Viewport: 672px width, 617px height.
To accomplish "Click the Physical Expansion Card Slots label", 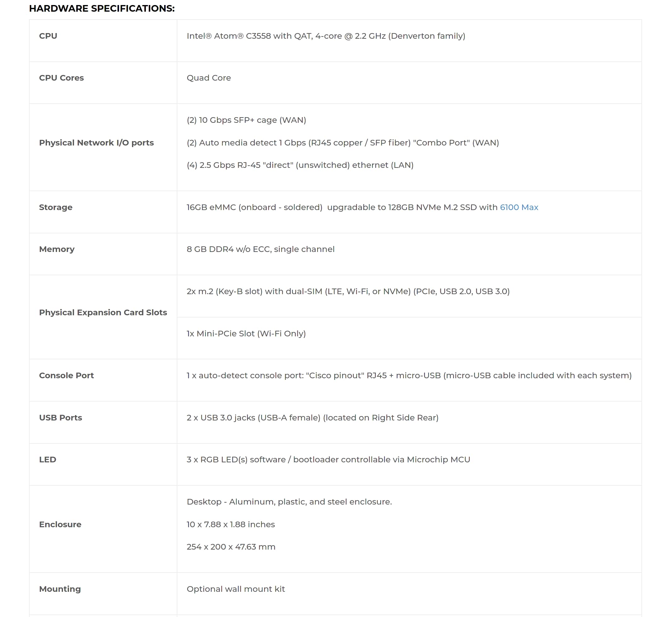I will [x=103, y=312].
